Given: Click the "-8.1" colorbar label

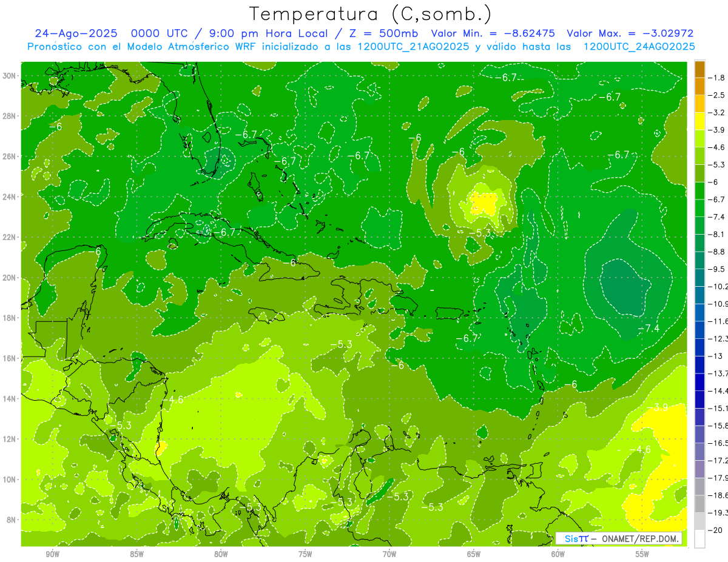Looking at the screenshot, I should click(x=716, y=234).
